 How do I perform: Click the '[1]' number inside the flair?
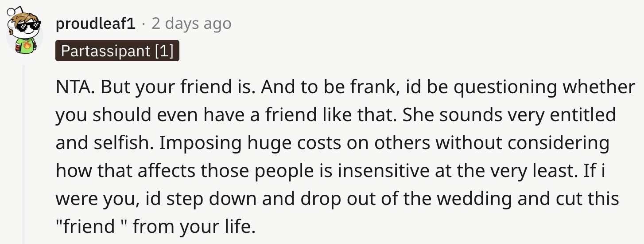164,51
